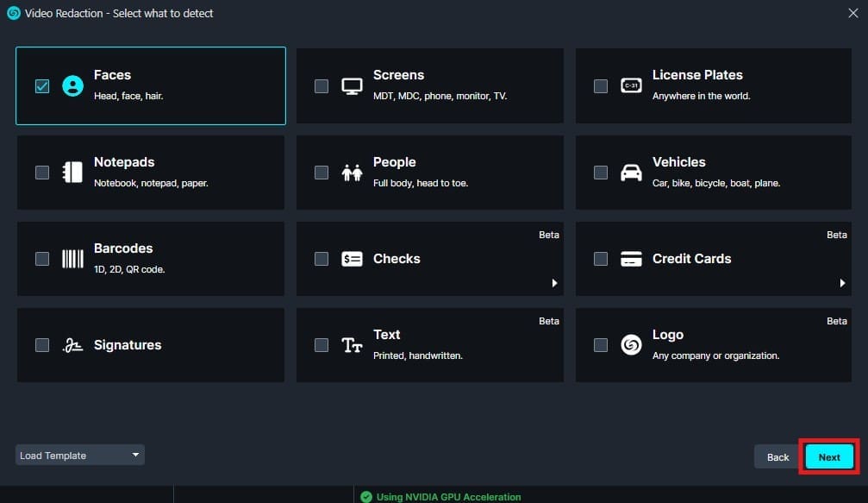
Task: Click the People full-body icon
Action: coord(352,172)
